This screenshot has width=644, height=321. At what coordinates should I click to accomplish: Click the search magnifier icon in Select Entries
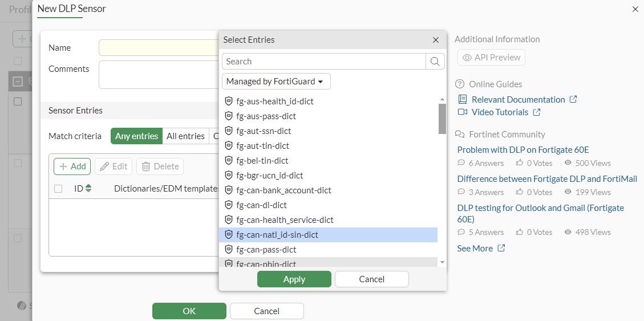click(435, 62)
